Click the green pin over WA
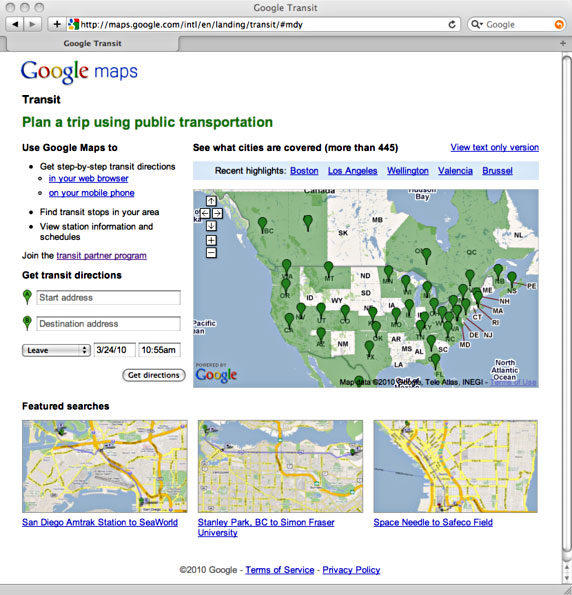Viewport: 572px width, 595px height. pyautogui.click(x=287, y=266)
